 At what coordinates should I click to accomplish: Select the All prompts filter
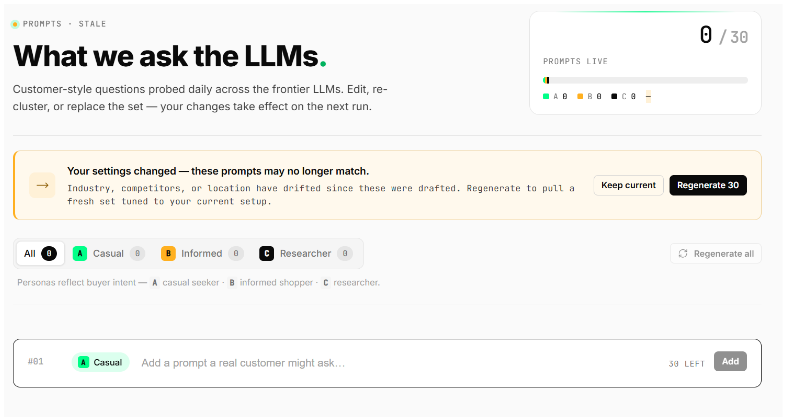pos(40,254)
